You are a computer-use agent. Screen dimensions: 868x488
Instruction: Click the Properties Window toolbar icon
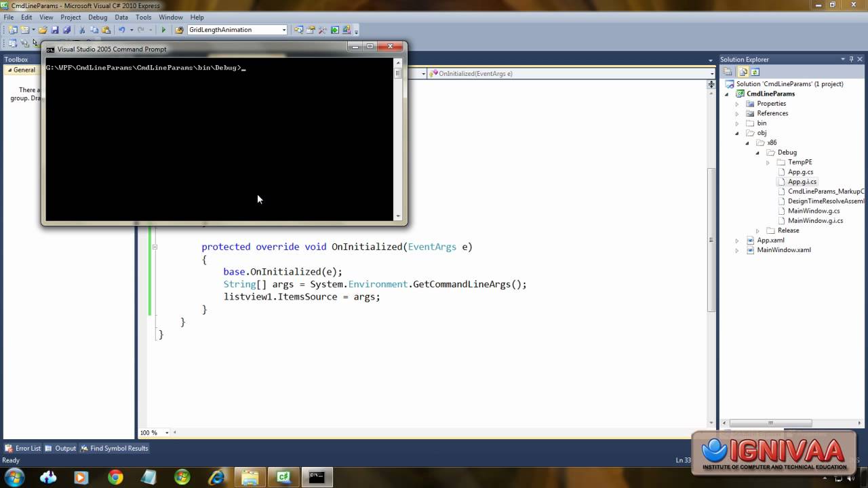[311, 30]
